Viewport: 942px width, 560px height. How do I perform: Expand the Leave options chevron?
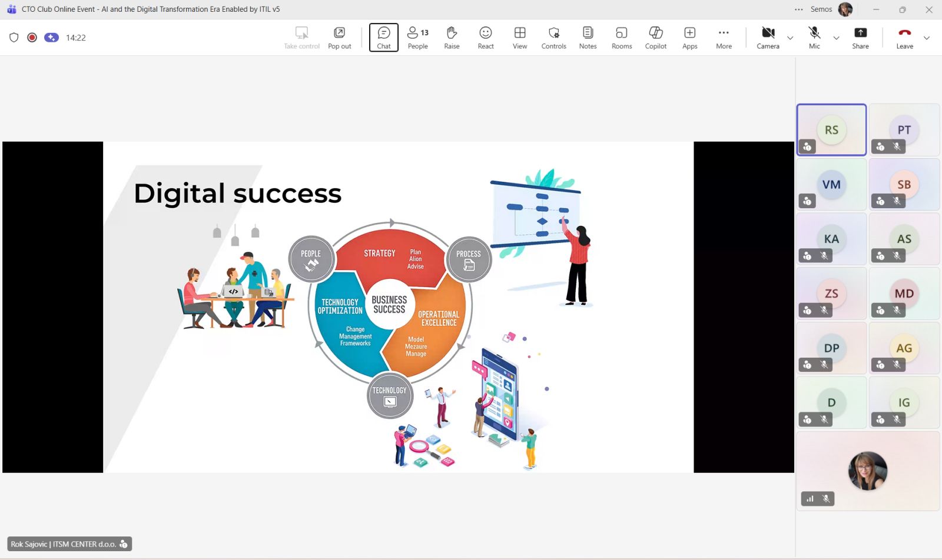[927, 38]
